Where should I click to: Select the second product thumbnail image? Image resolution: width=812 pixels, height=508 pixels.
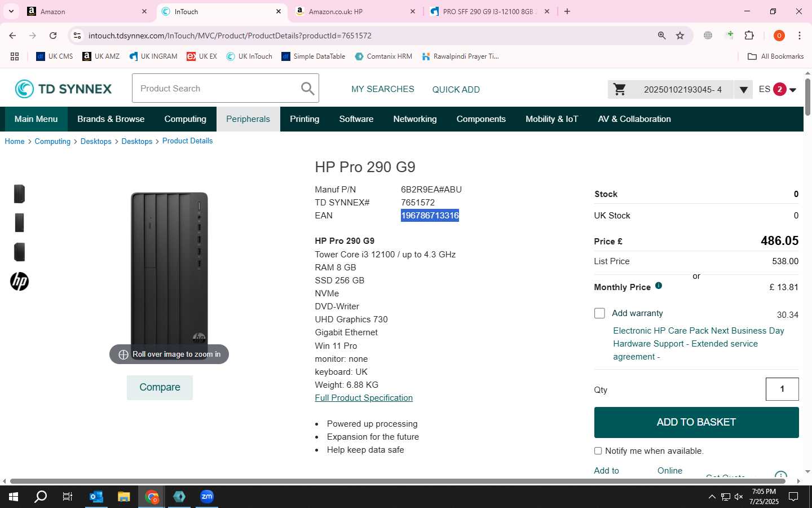(19, 223)
